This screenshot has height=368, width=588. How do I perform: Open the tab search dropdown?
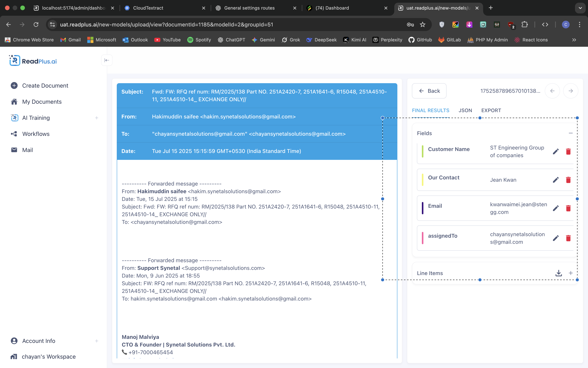click(580, 8)
